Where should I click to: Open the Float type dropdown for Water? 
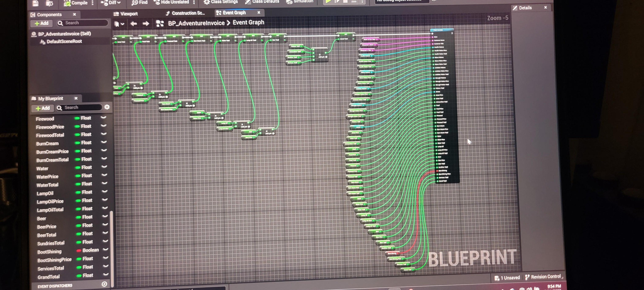click(84, 167)
